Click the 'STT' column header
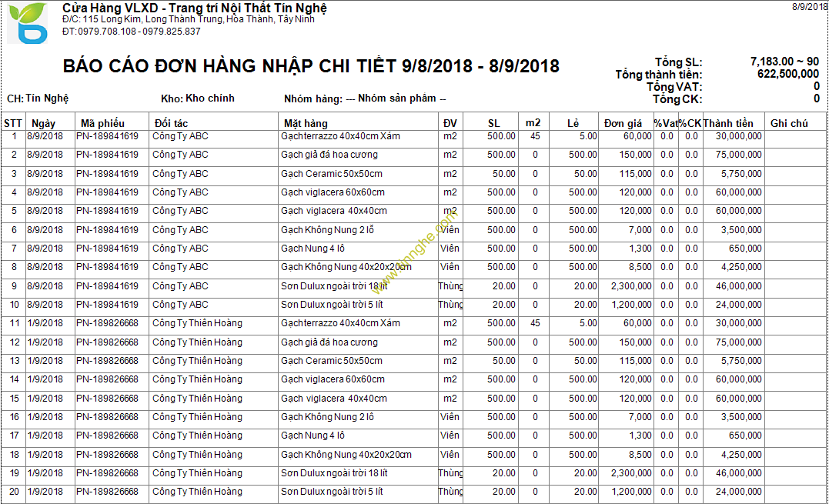The height and width of the screenshot is (504, 829). pos(12,123)
